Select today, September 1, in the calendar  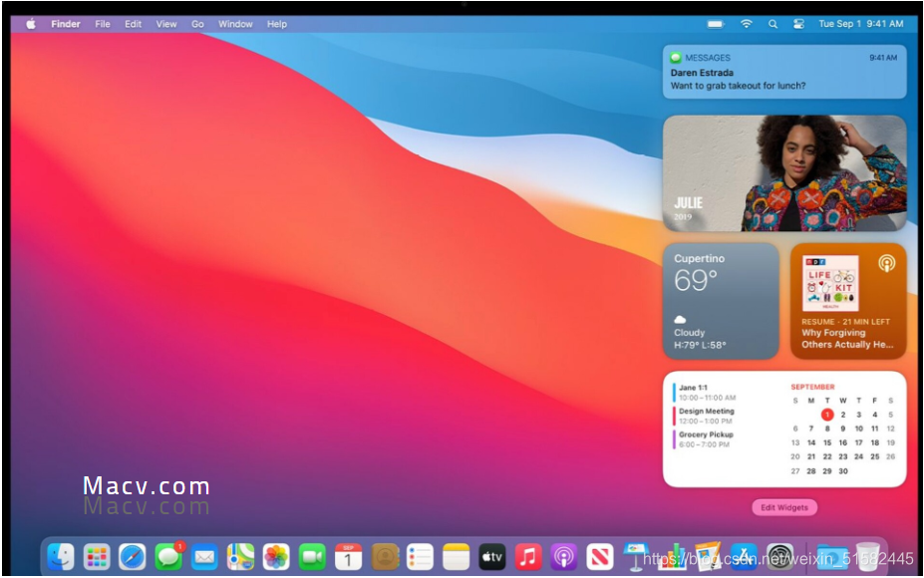click(x=827, y=415)
